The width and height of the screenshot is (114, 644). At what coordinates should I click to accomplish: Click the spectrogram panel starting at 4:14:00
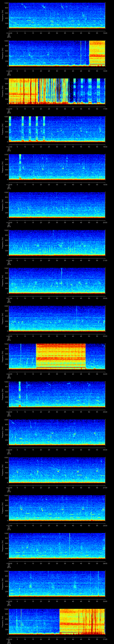[57, 16]
